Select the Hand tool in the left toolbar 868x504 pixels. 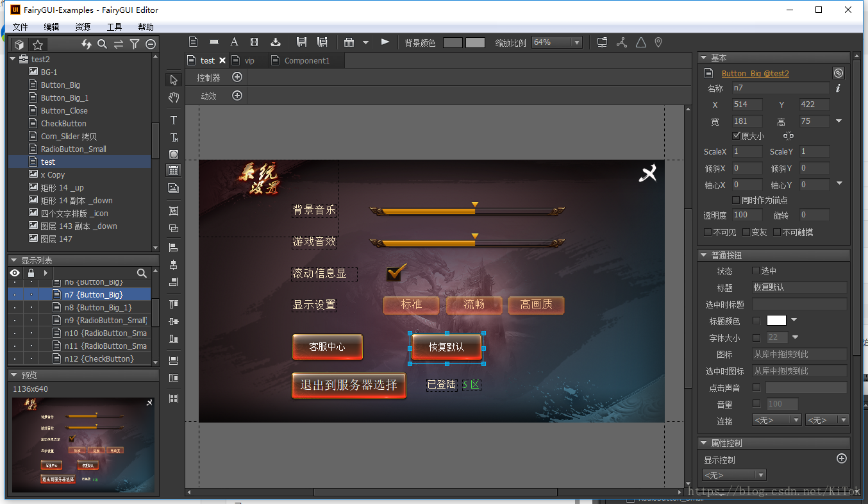click(173, 97)
